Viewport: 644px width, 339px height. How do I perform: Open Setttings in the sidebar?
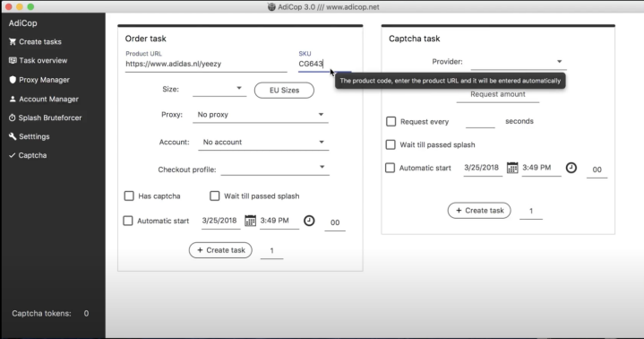coord(34,136)
